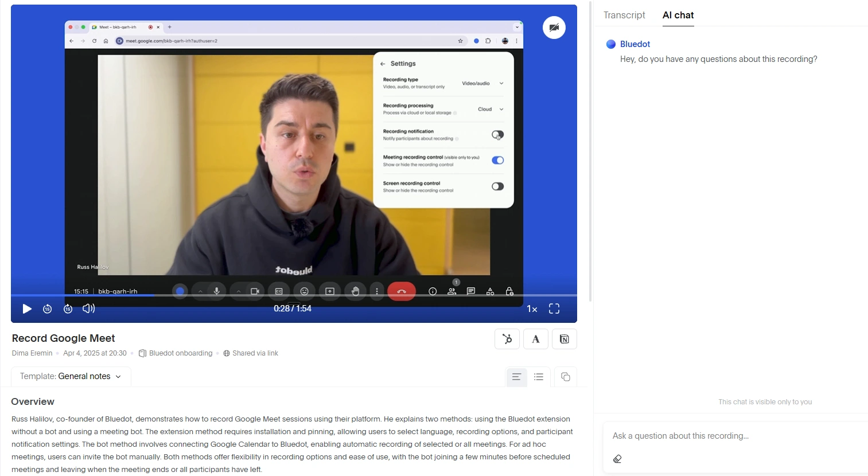Enter fullscreen video mode
Image resolution: width=868 pixels, height=476 pixels.
tap(554, 309)
